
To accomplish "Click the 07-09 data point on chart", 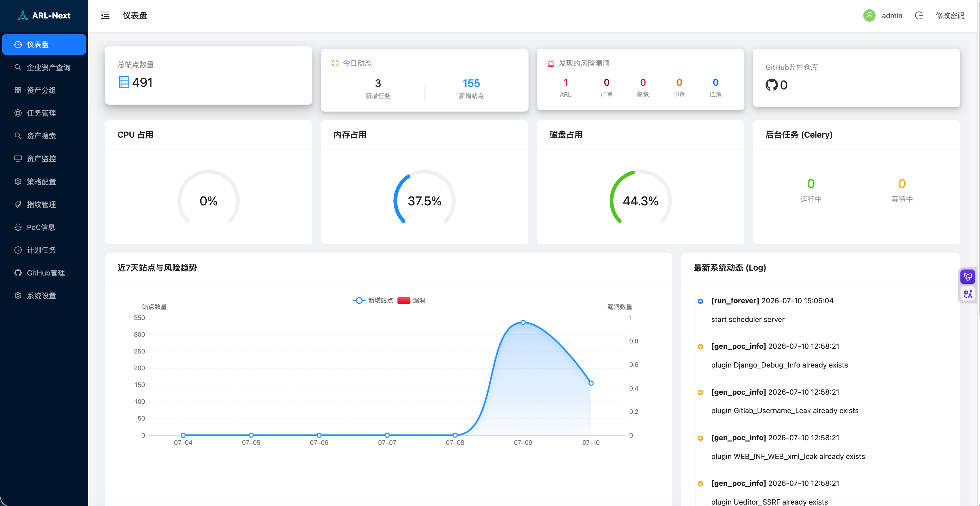I will coord(523,322).
